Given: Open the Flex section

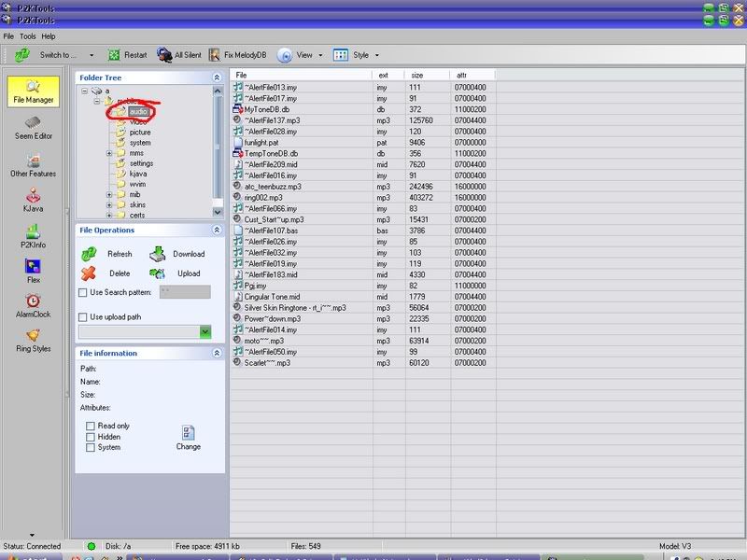Looking at the screenshot, I should click(x=34, y=271).
